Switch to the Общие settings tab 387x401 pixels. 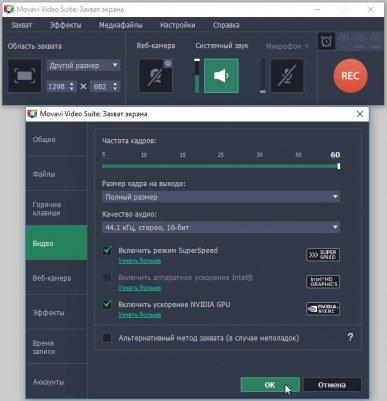click(x=56, y=139)
